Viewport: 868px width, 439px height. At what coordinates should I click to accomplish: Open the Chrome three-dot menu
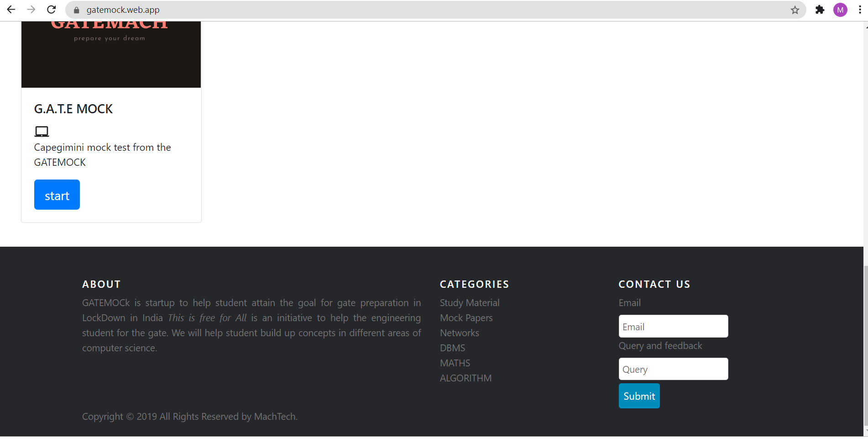point(860,10)
